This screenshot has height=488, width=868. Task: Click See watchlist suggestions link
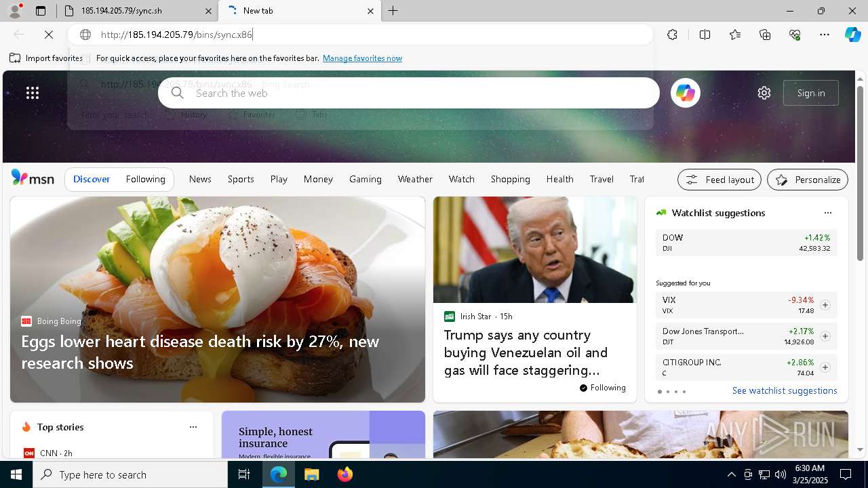pos(785,390)
